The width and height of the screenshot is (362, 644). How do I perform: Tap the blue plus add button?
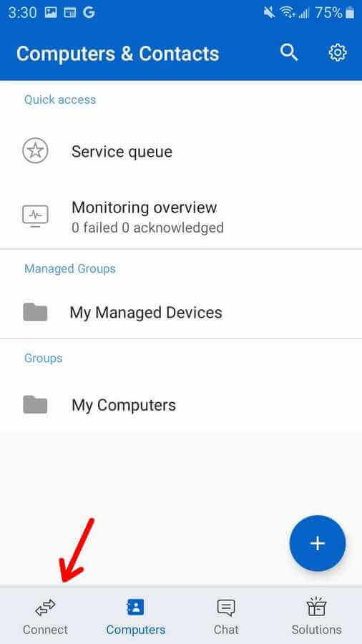coord(317,543)
